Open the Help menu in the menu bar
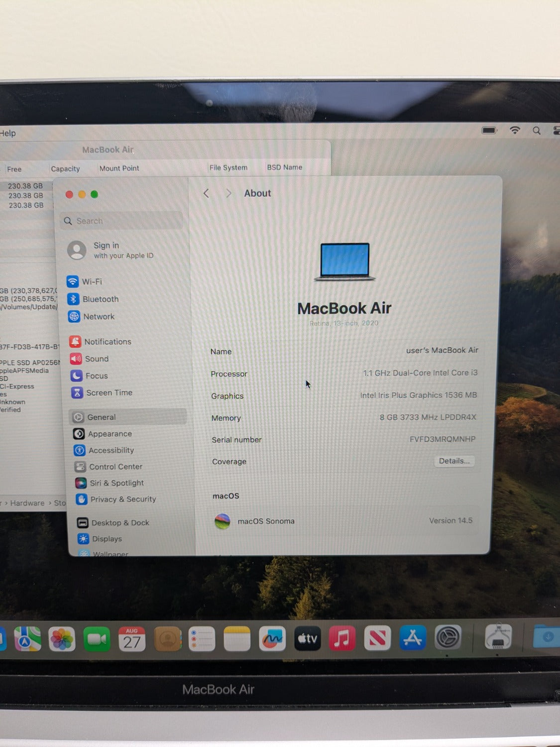Image resolution: width=560 pixels, height=747 pixels. pos(8,133)
